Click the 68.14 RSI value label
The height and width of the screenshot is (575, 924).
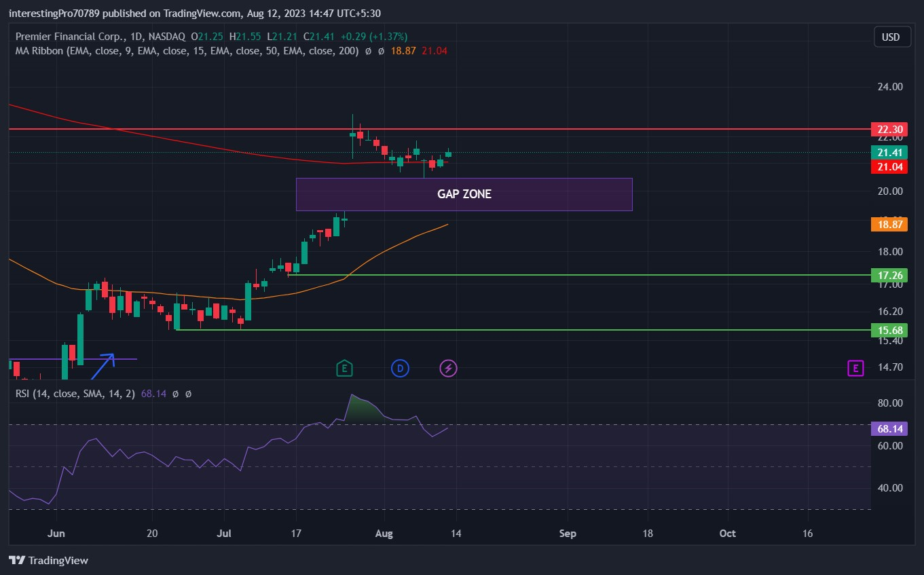[889, 429]
